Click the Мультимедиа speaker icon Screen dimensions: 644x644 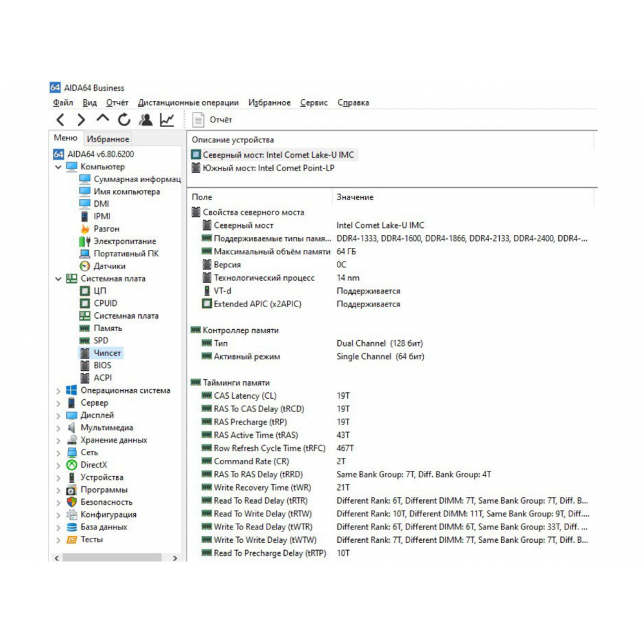[72, 428]
